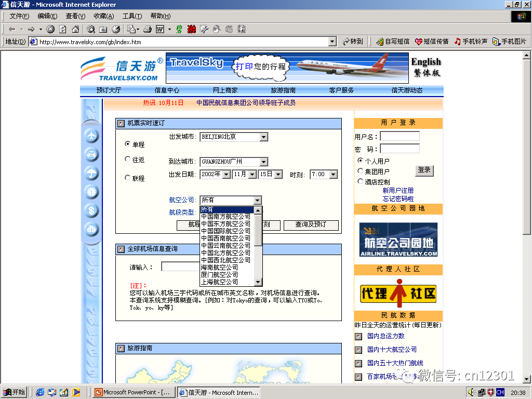This screenshot has height=399, width=532.
Task: Open the 工具(T) menu
Action: (132, 16)
